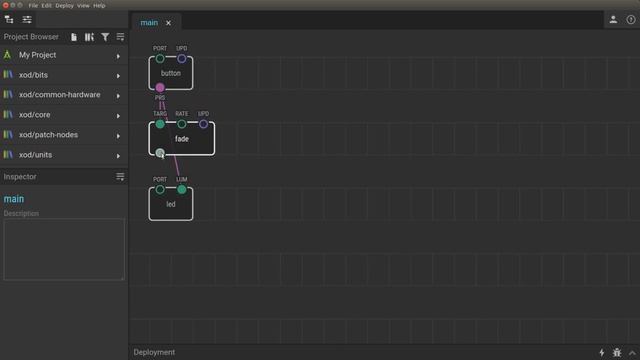Open the Inspector sliders panel icon

point(27,19)
